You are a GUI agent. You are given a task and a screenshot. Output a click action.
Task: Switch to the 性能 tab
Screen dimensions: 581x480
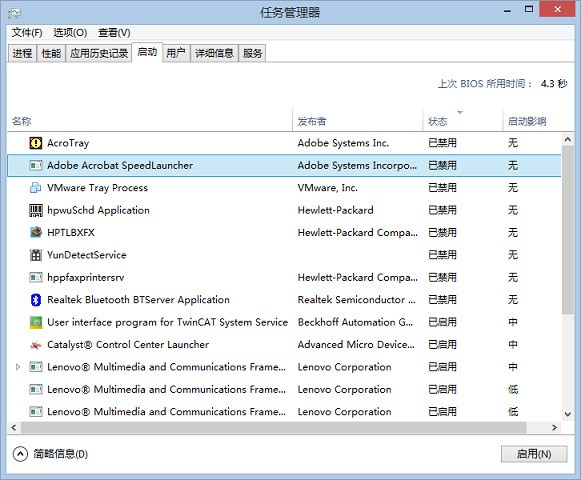[x=51, y=53]
